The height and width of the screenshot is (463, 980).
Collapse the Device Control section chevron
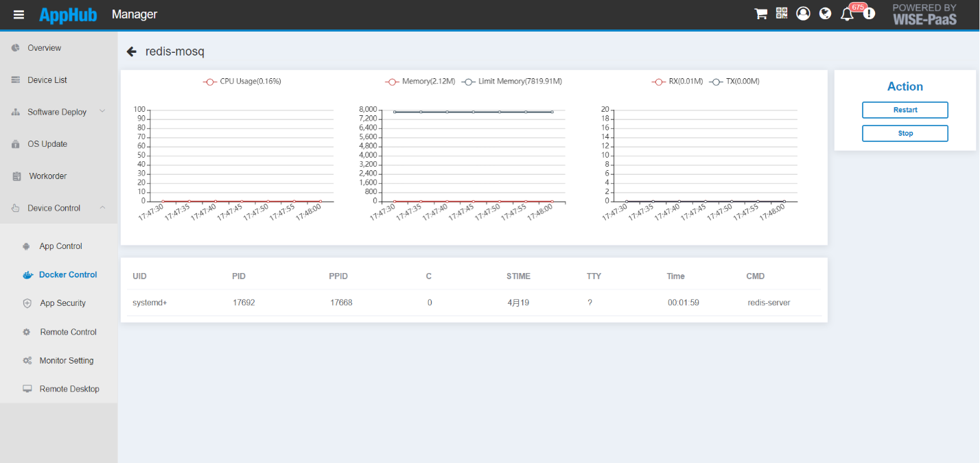pos(102,207)
